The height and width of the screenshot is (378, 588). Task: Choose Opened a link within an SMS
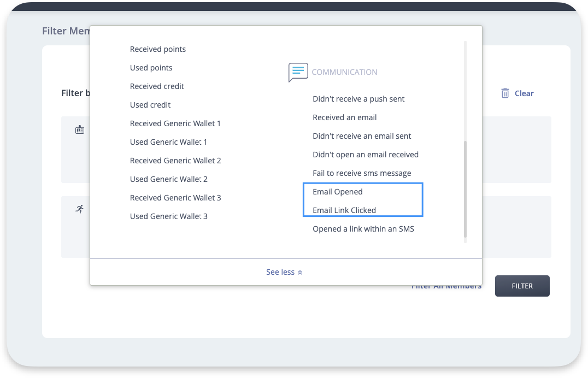point(363,229)
